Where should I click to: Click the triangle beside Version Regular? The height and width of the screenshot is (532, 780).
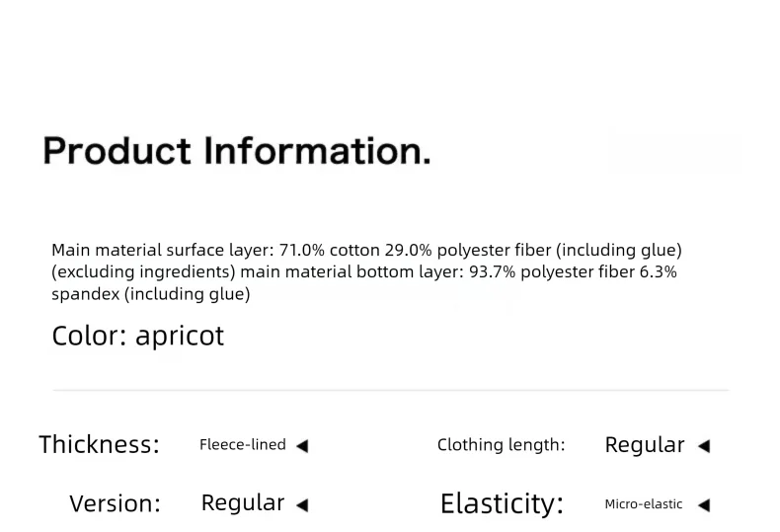tap(302, 505)
